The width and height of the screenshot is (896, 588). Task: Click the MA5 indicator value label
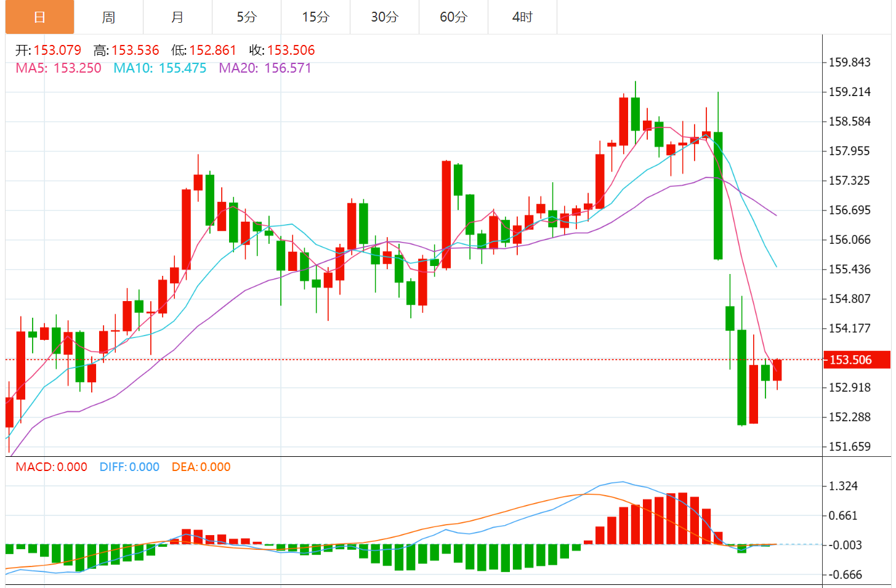59,68
